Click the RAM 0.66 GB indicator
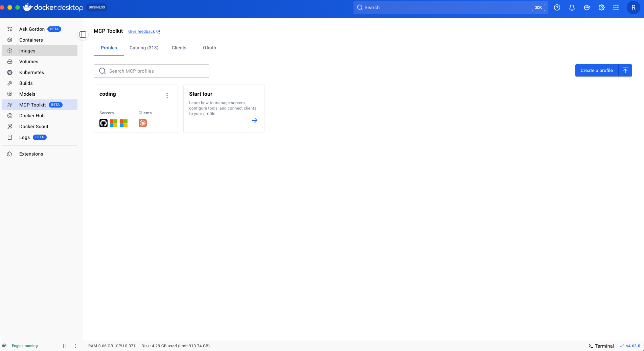The height and width of the screenshot is (351, 644). (x=100, y=346)
